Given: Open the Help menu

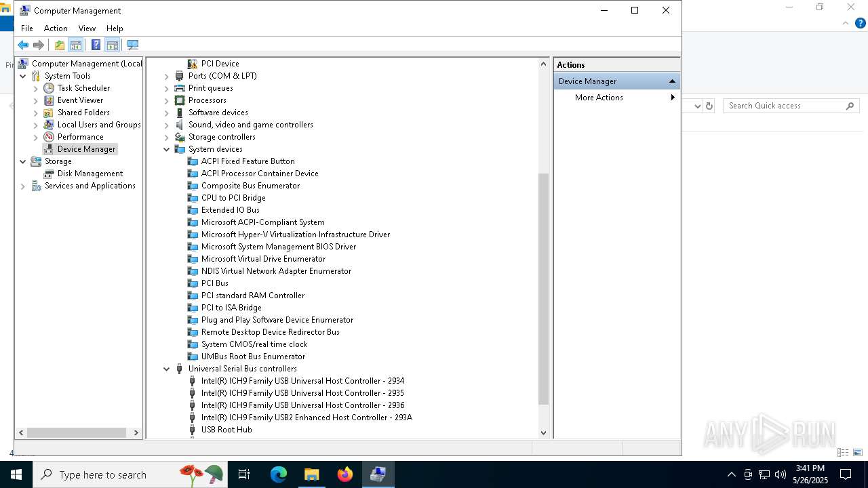Looking at the screenshot, I should coord(115,28).
